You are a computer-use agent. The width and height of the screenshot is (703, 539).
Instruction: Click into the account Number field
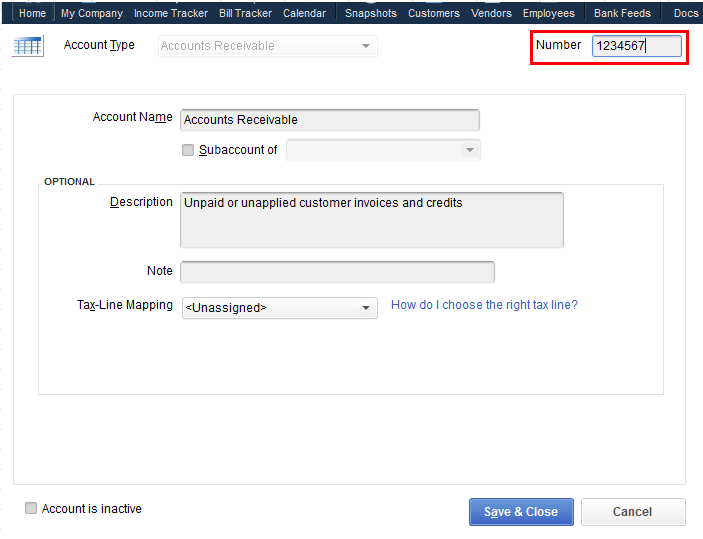tap(637, 46)
